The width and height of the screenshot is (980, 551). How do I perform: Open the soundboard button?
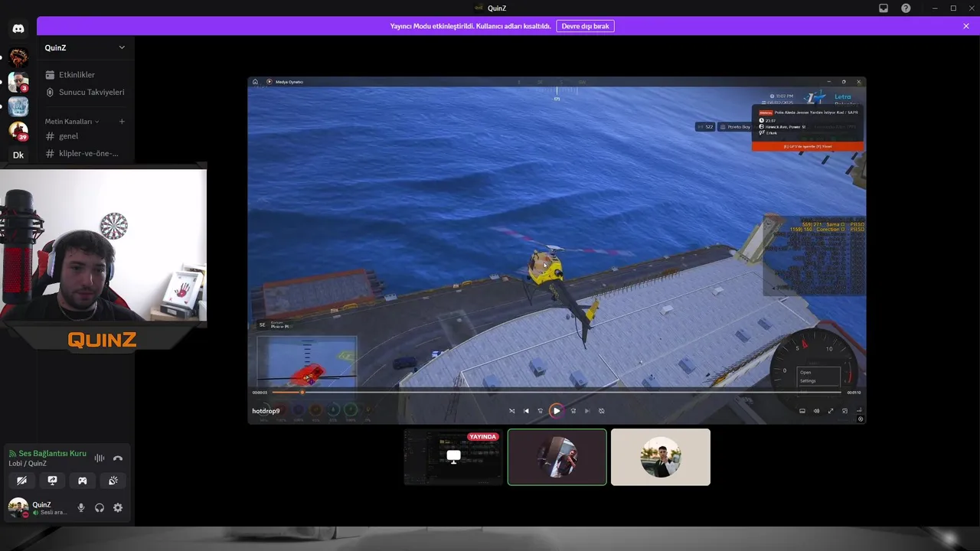[x=113, y=481]
